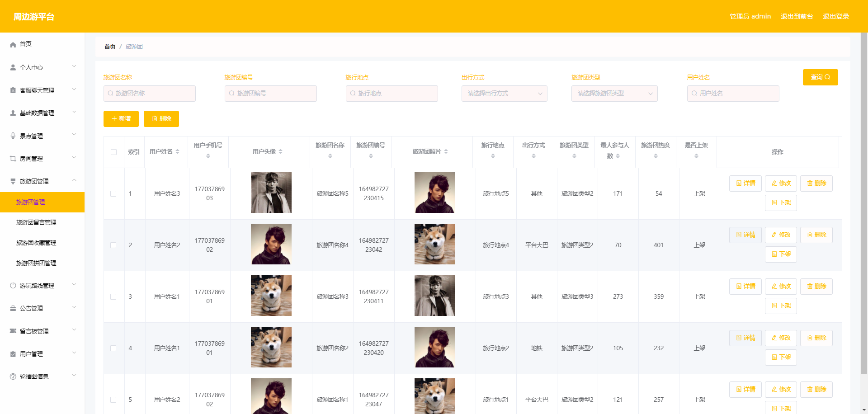
Task: Open the 旅游团照片 thumbnail in row 2
Action: [x=435, y=244]
